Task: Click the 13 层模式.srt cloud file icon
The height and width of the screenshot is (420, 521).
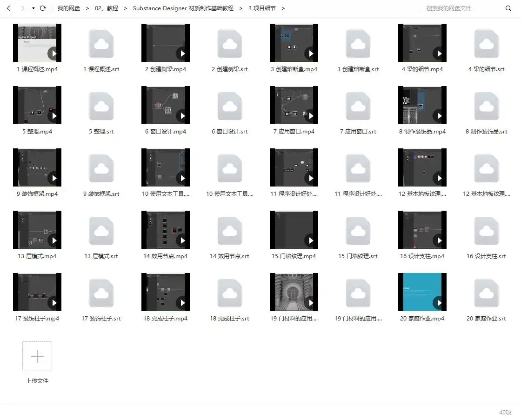Action: click(101, 231)
